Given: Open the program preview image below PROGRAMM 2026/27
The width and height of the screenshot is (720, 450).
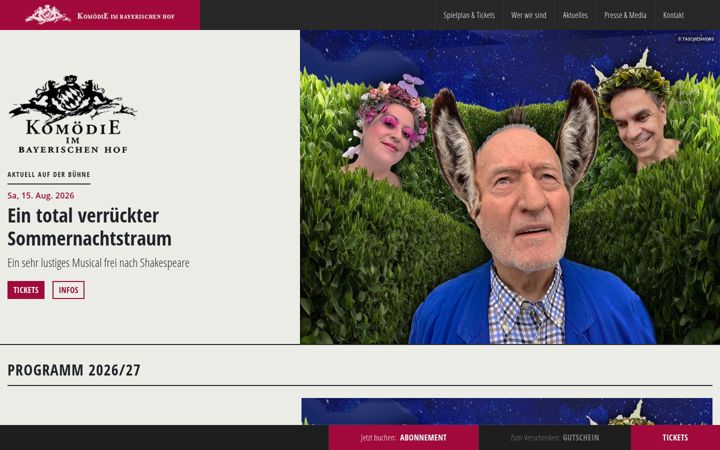Looking at the screenshot, I should coord(506,411).
